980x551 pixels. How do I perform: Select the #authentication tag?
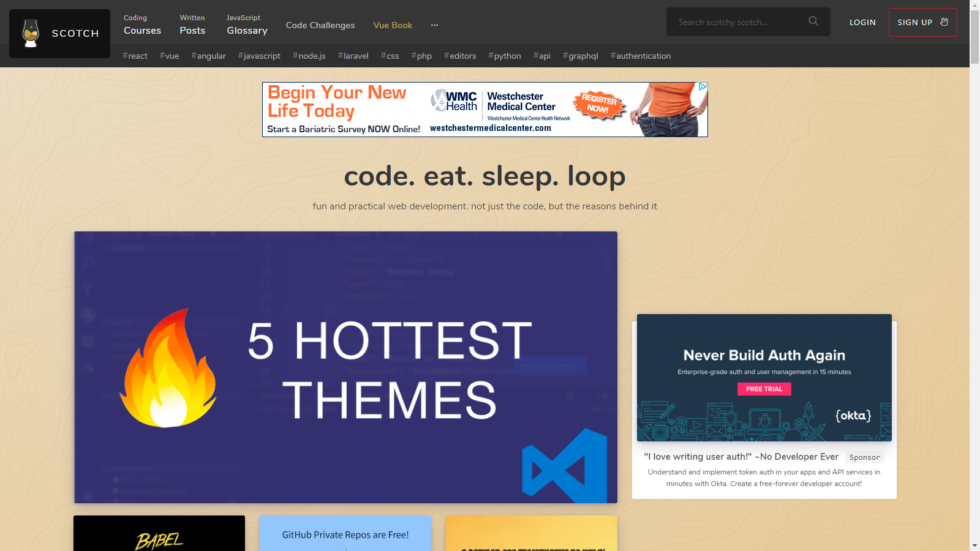(x=641, y=56)
